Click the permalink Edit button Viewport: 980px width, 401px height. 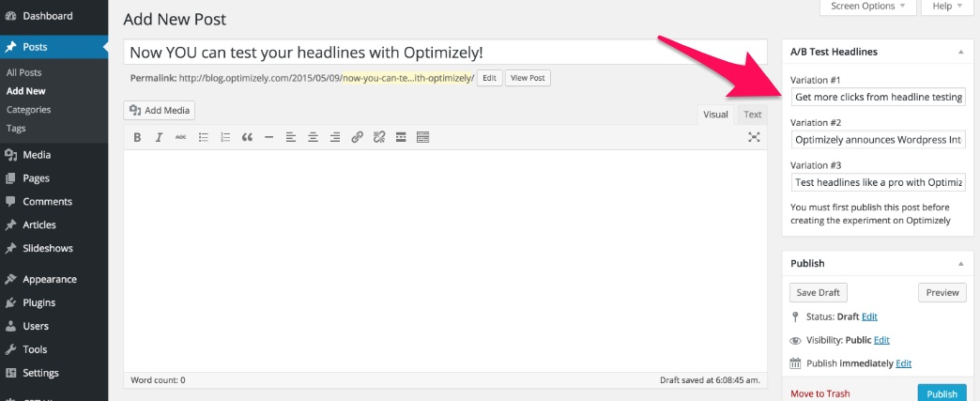(x=489, y=78)
